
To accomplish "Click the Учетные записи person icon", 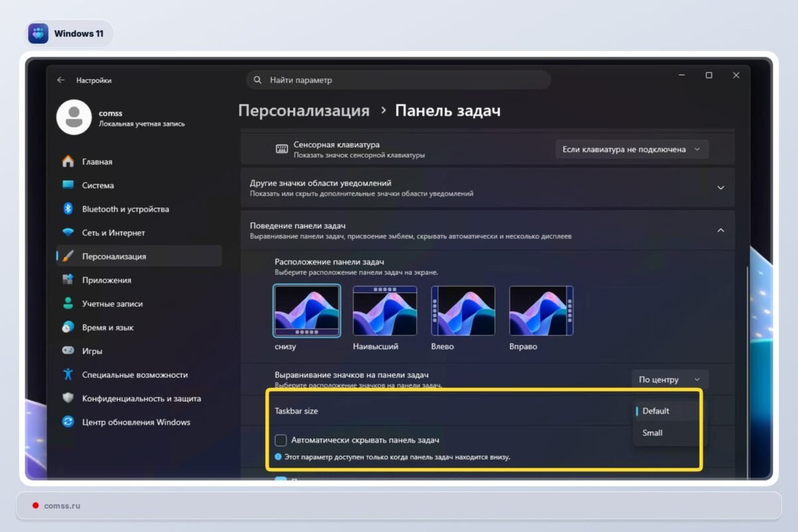I will tap(68, 303).
